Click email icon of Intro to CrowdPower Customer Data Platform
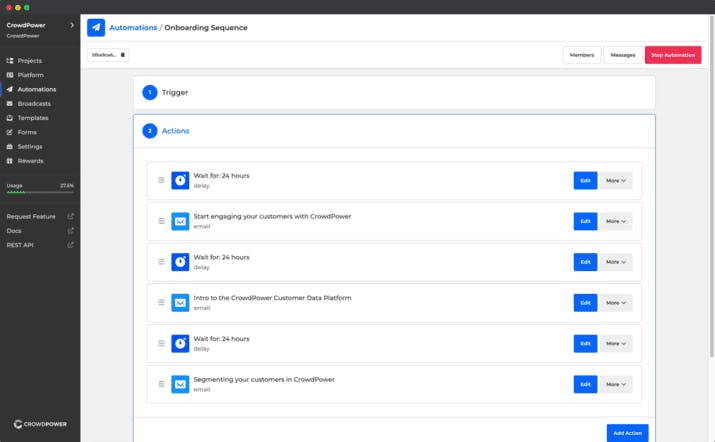The image size is (715, 442). click(180, 302)
